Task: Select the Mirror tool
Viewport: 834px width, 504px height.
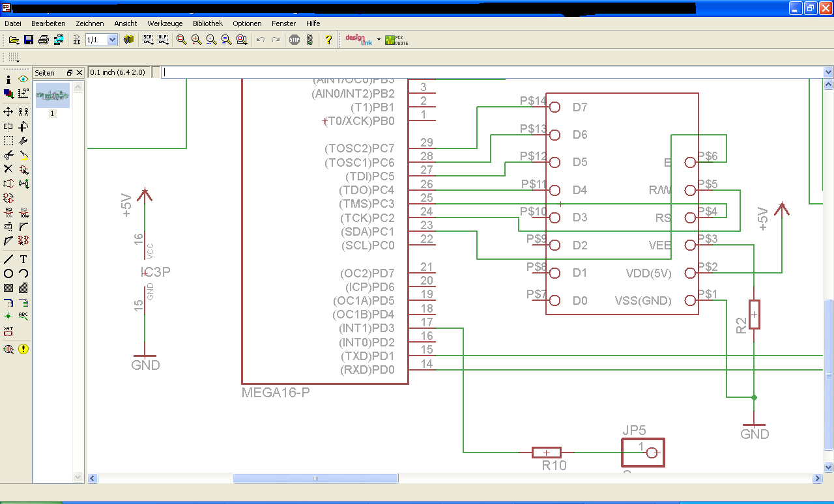Action: pyautogui.click(x=8, y=126)
